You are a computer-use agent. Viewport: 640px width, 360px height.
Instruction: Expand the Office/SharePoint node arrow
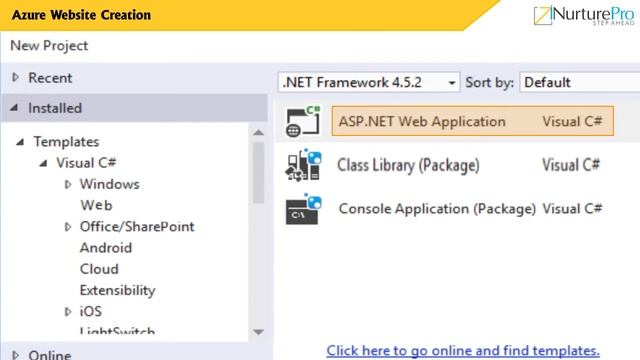point(68,227)
